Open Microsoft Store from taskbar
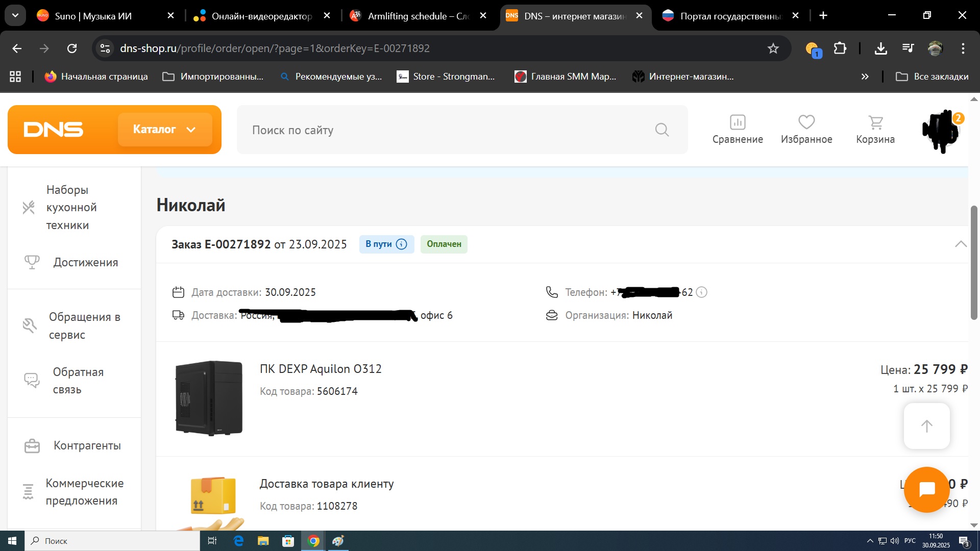 [288, 541]
